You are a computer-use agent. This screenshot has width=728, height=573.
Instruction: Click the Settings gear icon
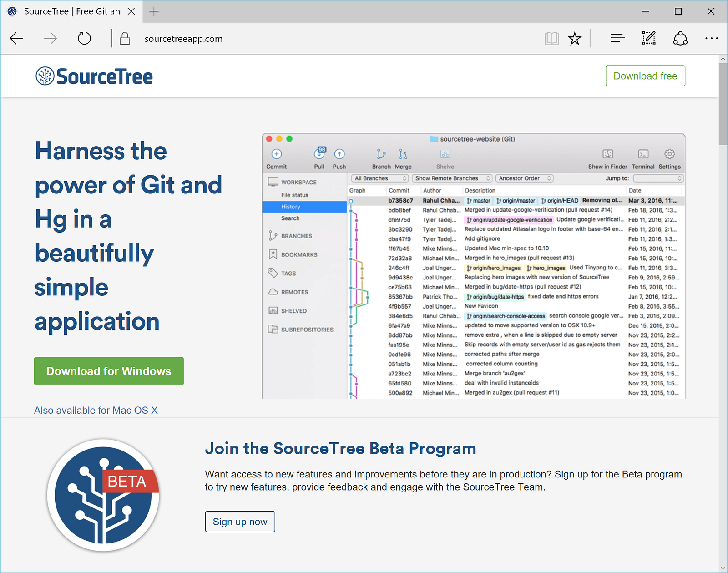click(x=670, y=154)
